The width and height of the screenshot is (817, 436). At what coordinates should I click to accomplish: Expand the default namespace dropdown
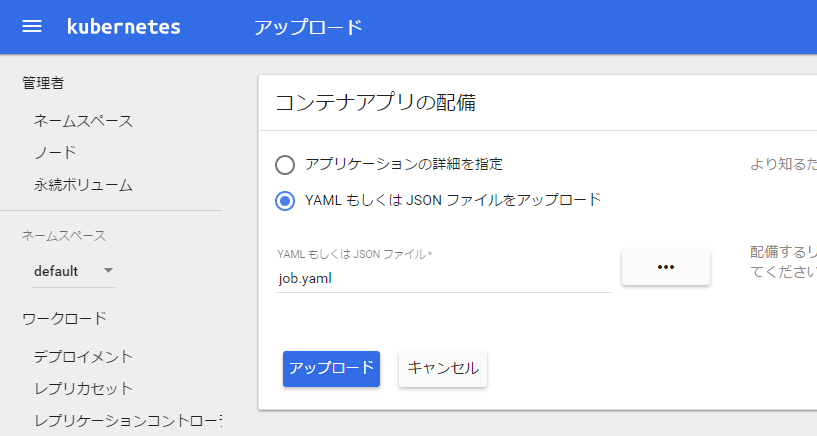pos(73,271)
